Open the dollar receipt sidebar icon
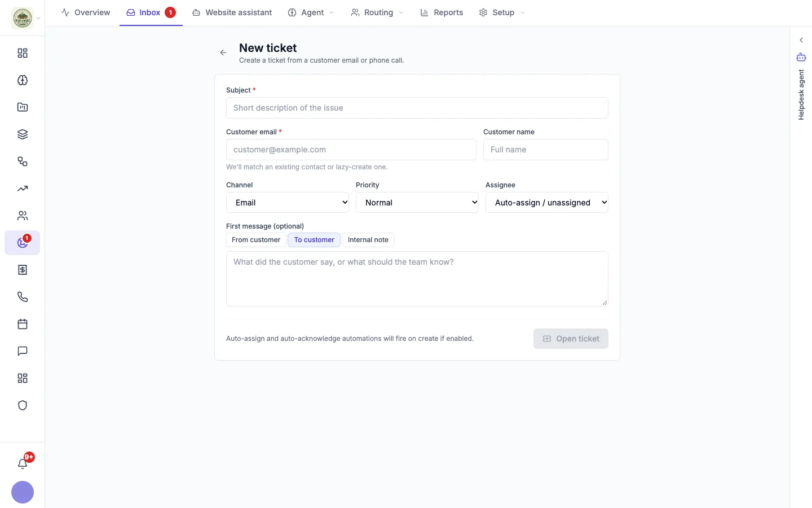Viewport: 812px width, 508px height. pyautogui.click(x=23, y=270)
